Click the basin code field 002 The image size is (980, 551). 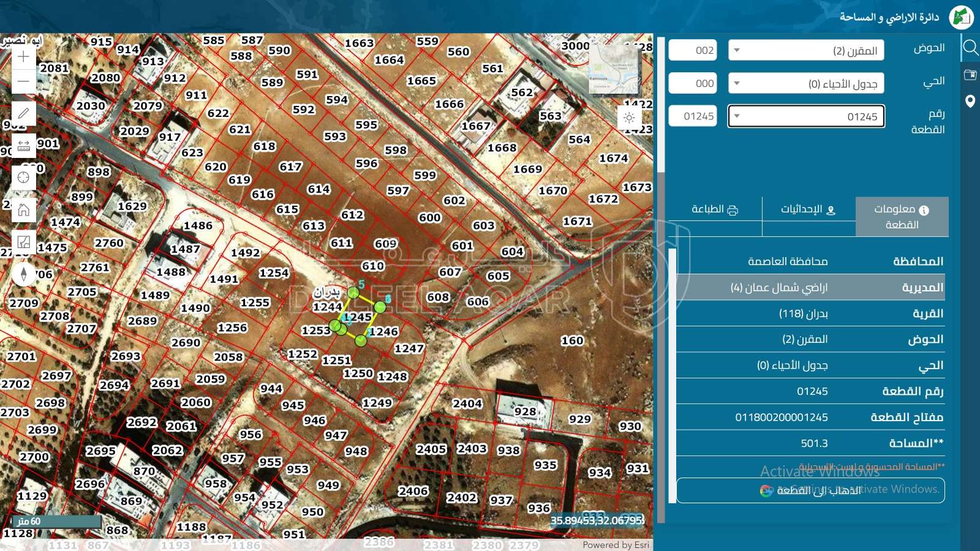[x=693, y=50]
